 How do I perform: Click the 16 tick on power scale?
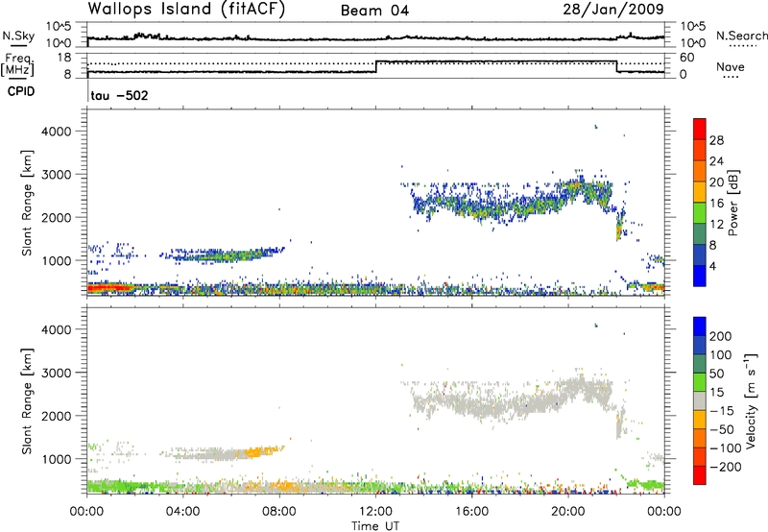coord(716,204)
